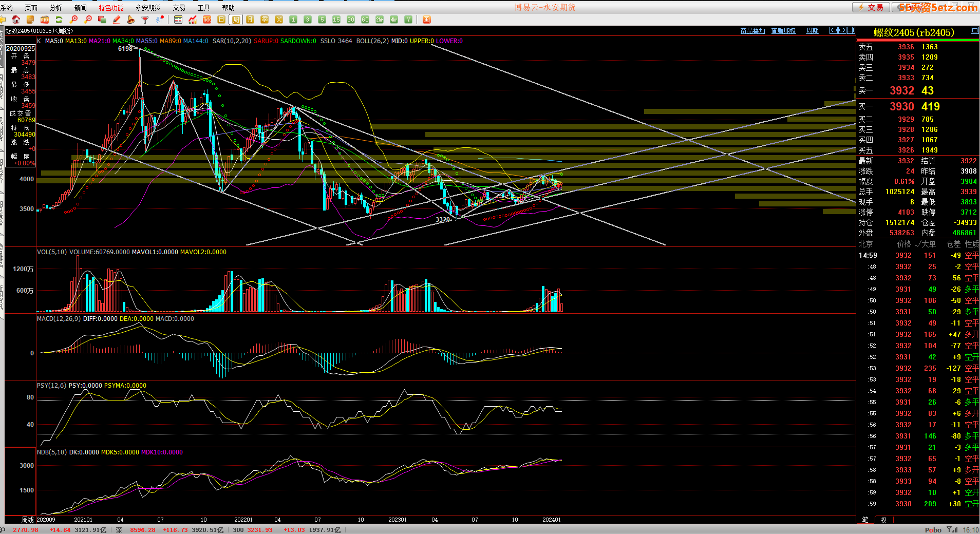980x534 pixels.
Task: Click the 202401 date on the time axis
Action: (552, 520)
